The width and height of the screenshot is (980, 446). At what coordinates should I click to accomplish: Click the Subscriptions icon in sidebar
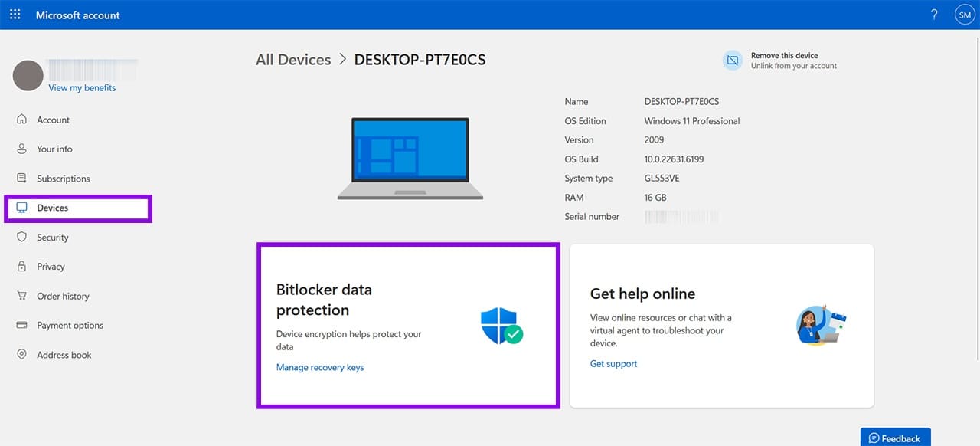pos(21,179)
